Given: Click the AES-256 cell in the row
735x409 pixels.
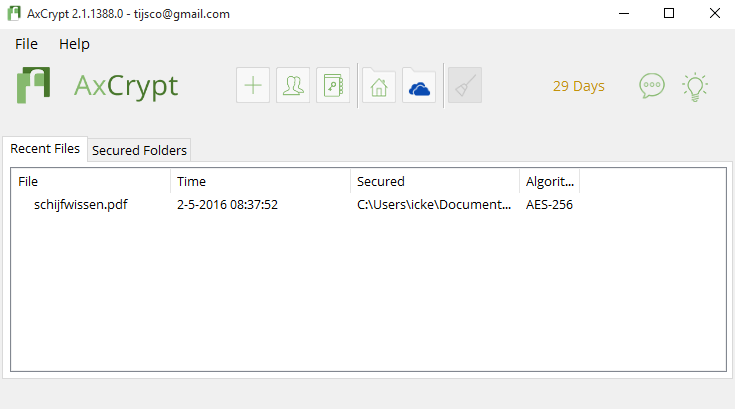Looking at the screenshot, I should 549,205.
